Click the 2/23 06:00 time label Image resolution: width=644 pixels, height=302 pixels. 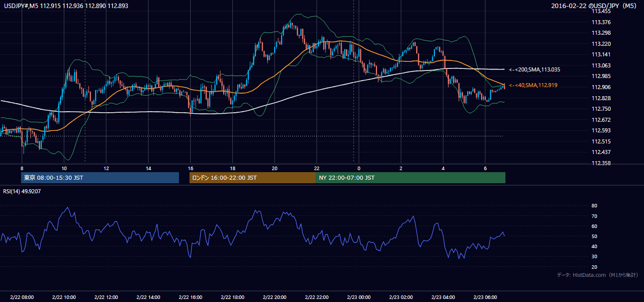[x=485, y=297]
